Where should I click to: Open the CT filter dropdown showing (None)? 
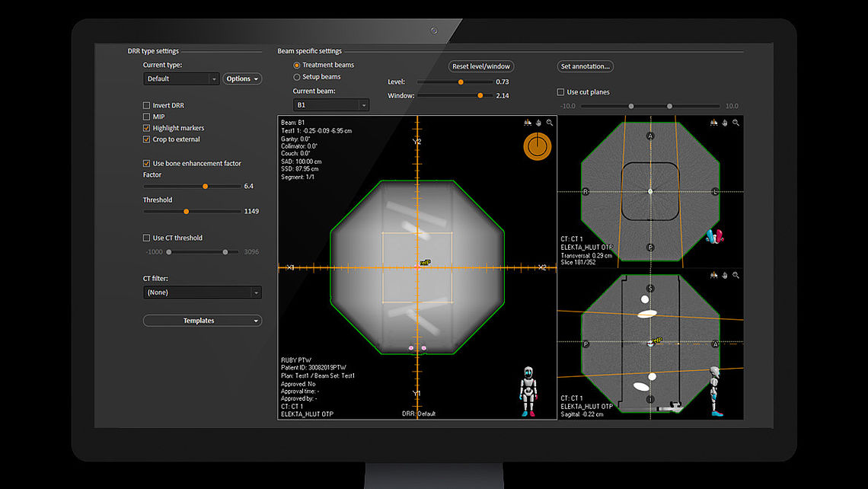point(202,292)
